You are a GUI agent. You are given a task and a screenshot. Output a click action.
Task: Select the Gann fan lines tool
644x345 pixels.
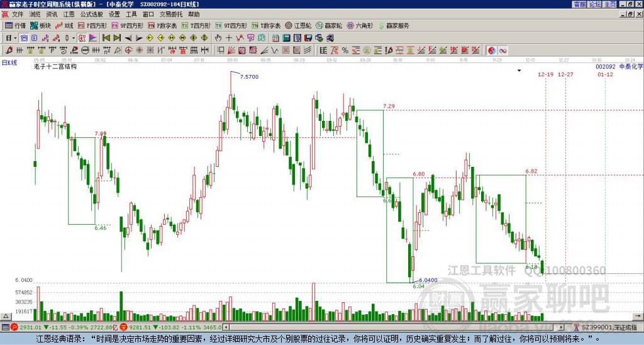[x=231, y=50]
